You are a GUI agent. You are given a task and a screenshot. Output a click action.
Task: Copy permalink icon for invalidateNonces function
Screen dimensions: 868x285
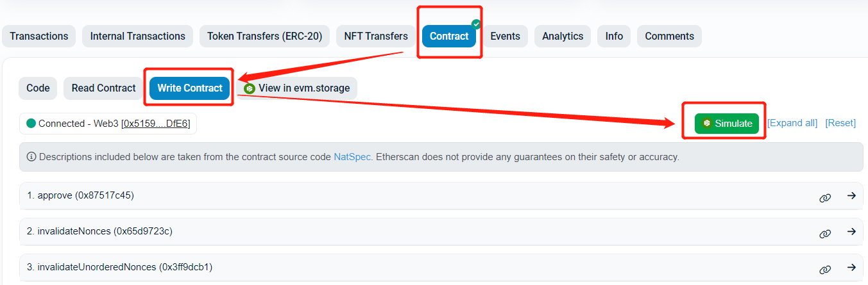coord(825,232)
